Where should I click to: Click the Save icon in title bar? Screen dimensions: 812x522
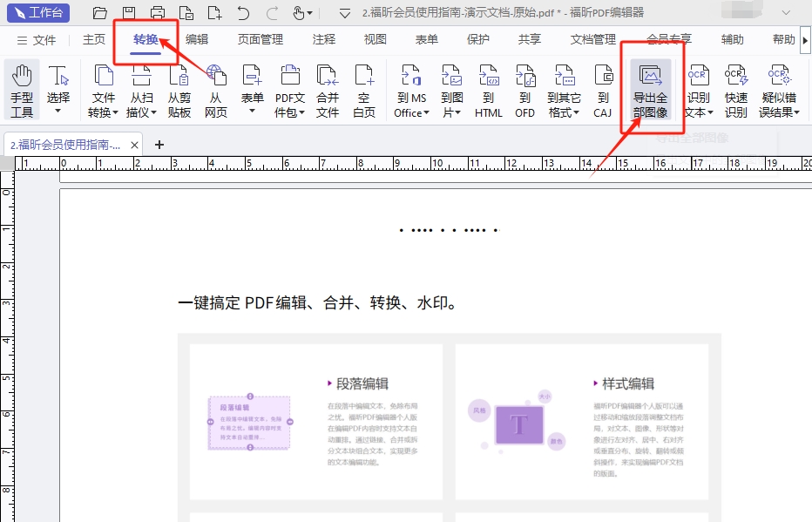(129, 13)
